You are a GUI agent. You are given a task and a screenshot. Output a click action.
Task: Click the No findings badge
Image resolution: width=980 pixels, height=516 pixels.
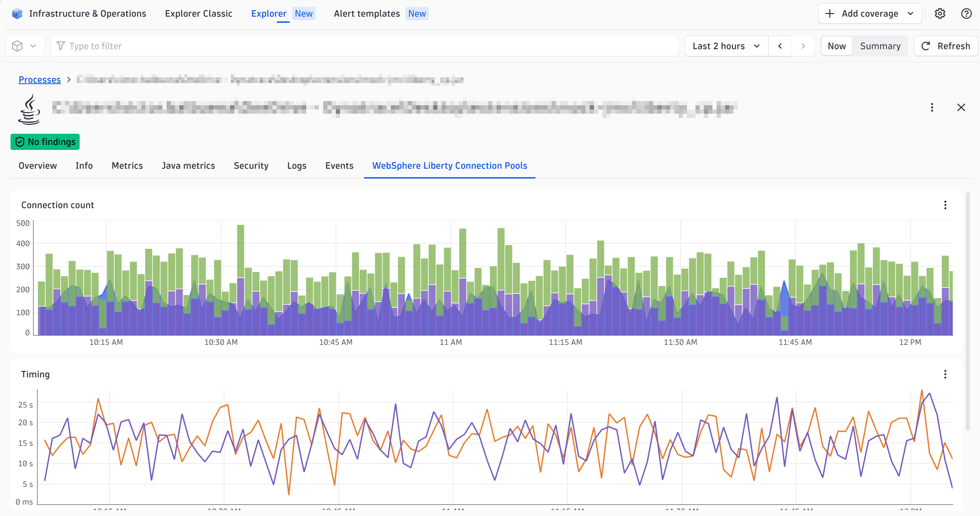click(45, 142)
